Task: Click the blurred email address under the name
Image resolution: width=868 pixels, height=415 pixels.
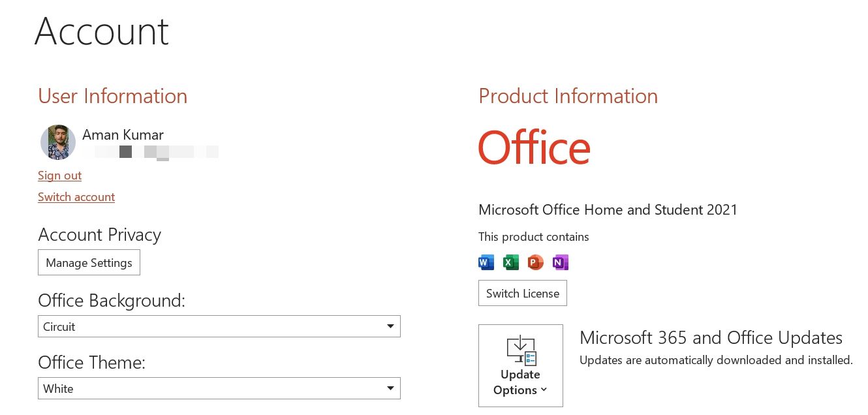Action: (155, 152)
